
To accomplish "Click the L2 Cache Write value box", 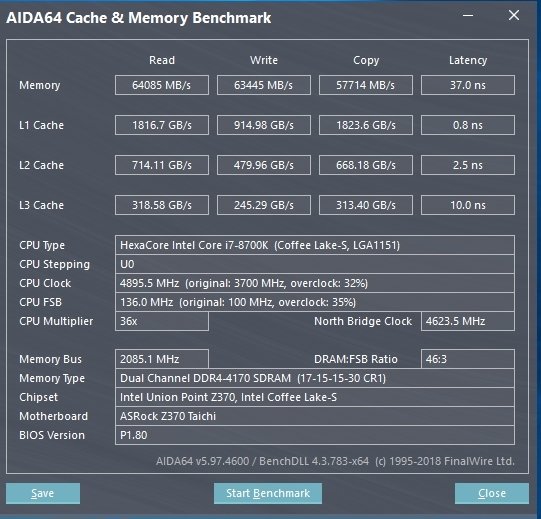I will tap(264, 165).
